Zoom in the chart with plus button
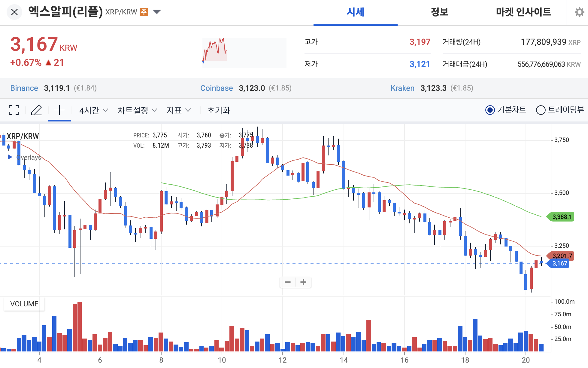This screenshot has height=368, width=588. pyautogui.click(x=303, y=282)
